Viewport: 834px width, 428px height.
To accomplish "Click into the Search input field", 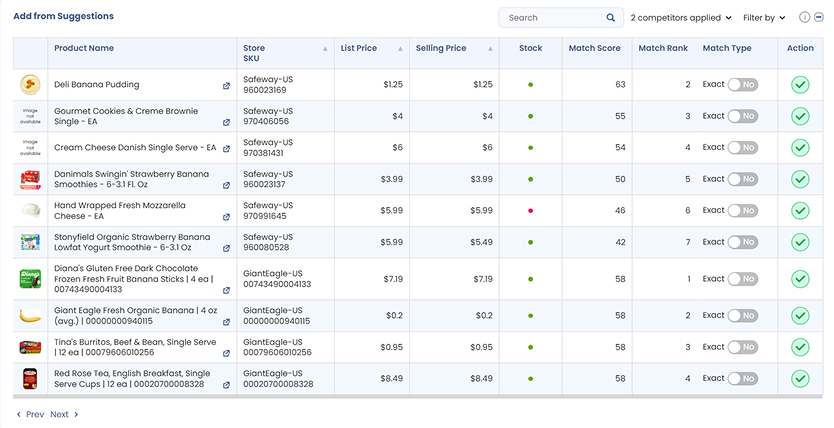I will coord(552,18).
